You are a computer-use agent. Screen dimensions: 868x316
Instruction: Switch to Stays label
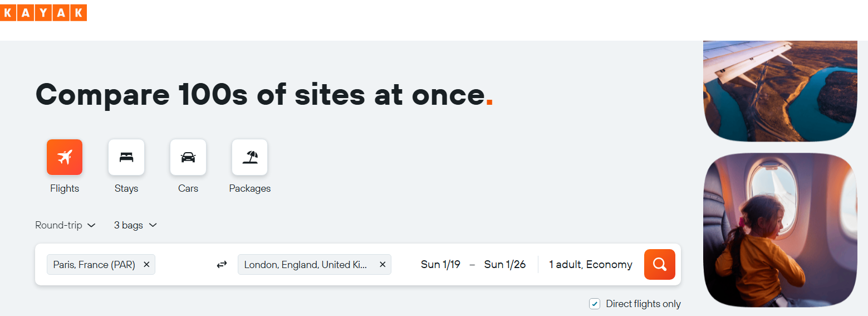click(126, 188)
